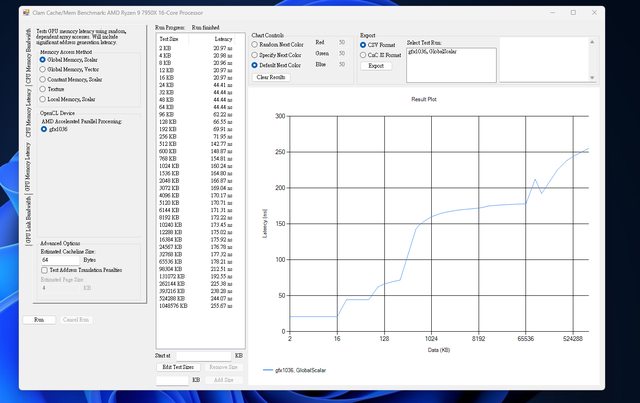Select gfx1036, GlobalScalar in test run list
The image size is (640, 403).
tap(431, 49)
